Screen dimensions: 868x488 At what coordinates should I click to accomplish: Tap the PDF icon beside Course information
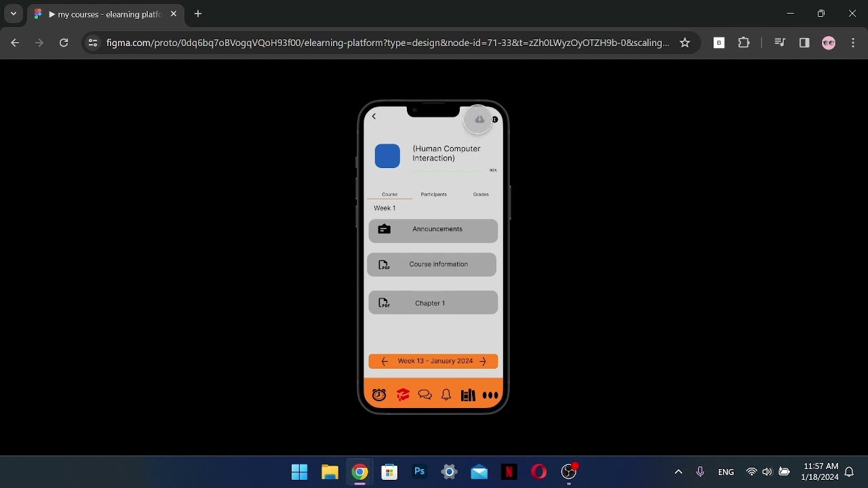(x=384, y=265)
